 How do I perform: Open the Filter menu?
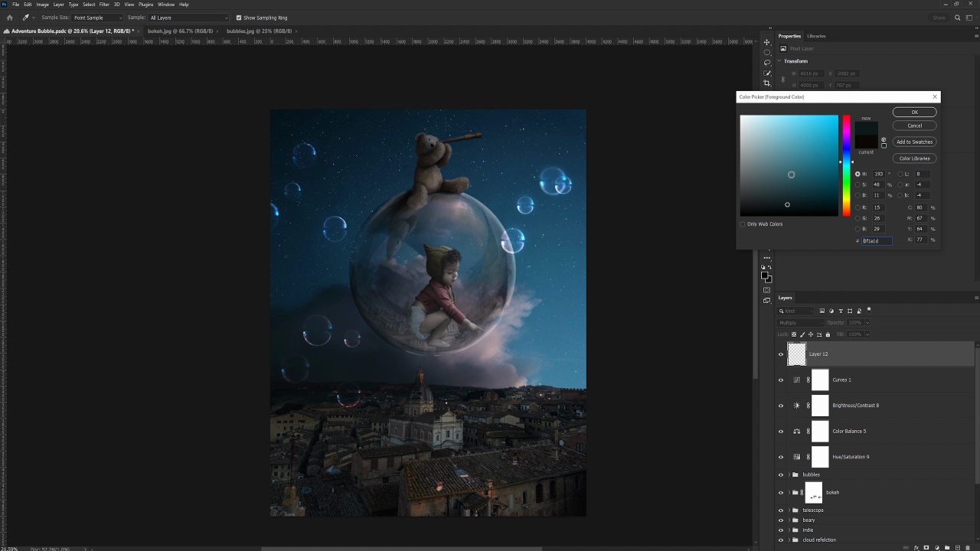104,5
